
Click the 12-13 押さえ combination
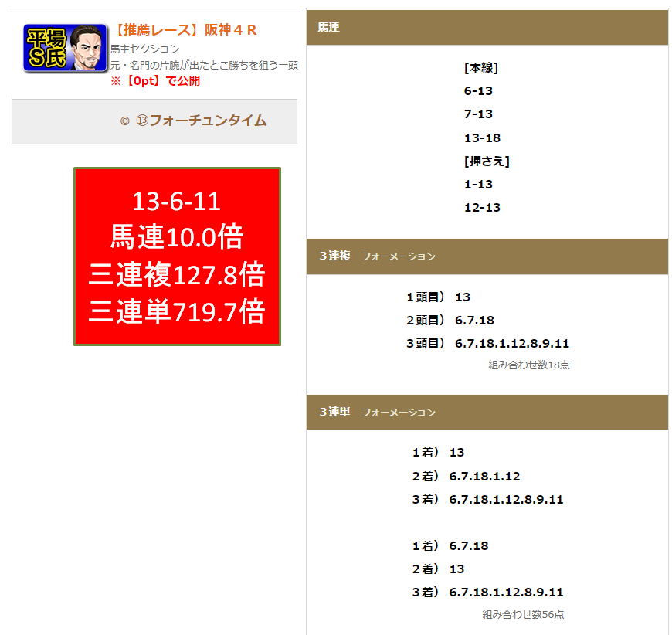482,207
